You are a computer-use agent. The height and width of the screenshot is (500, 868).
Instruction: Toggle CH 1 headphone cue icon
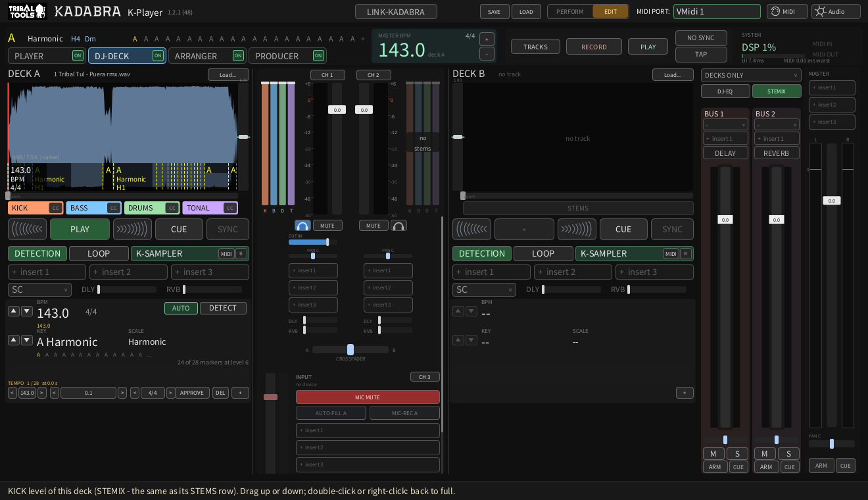[302, 226]
